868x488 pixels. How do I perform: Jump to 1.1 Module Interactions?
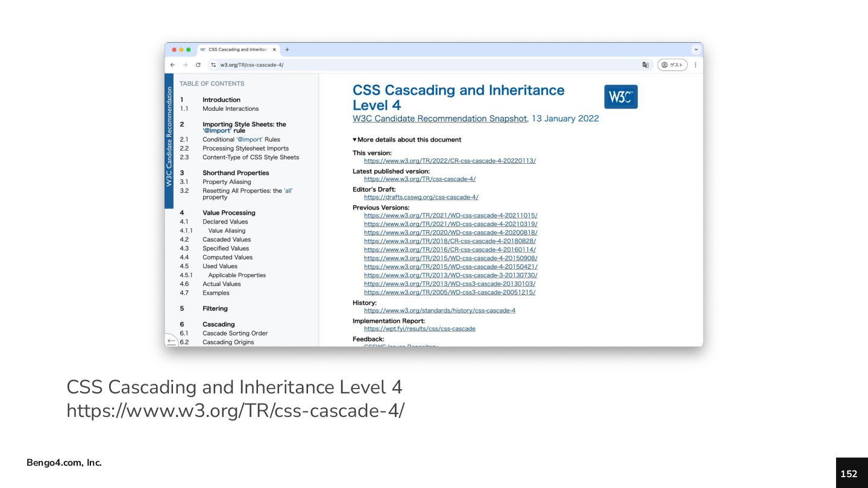230,109
